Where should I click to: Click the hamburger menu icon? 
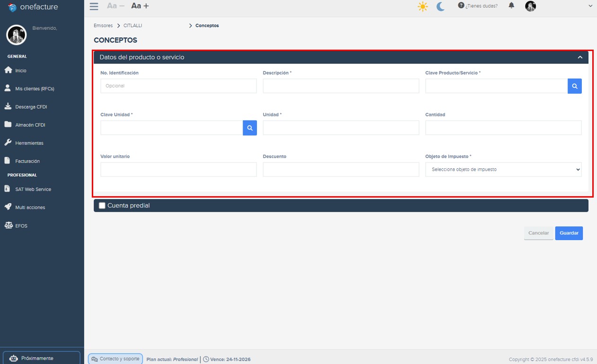tap(94, 6)
